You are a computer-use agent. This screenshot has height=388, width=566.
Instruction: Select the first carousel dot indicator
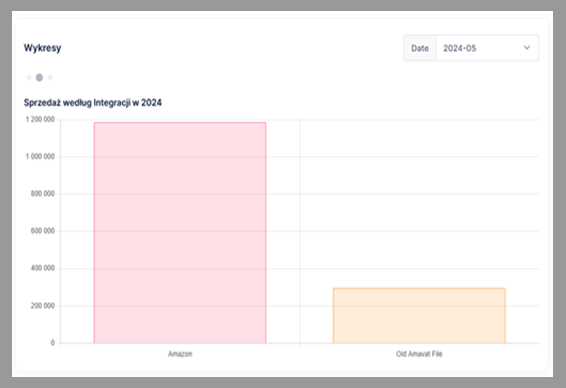coord(29,78)
